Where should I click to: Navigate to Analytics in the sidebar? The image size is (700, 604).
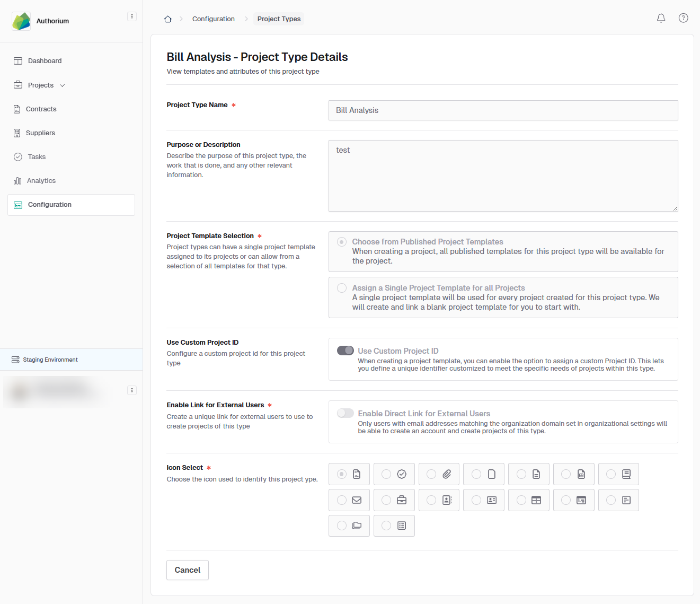click(41, 181)
